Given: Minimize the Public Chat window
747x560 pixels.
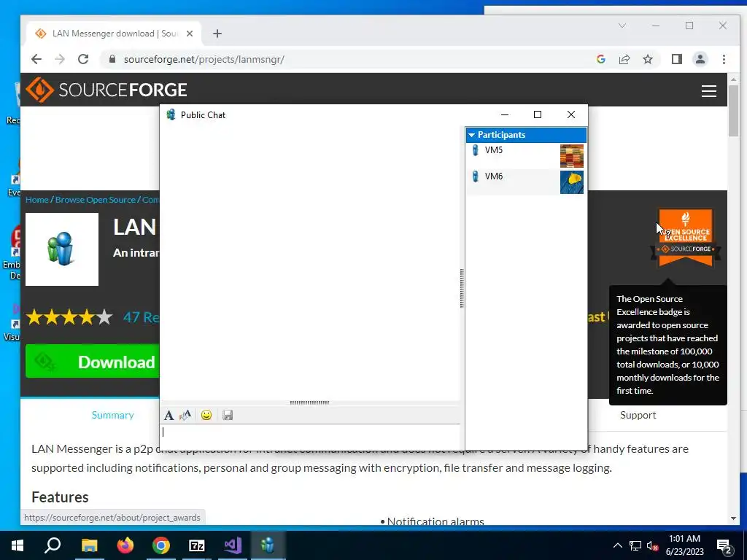Looking at the screenshot, I should pos(505,114).
